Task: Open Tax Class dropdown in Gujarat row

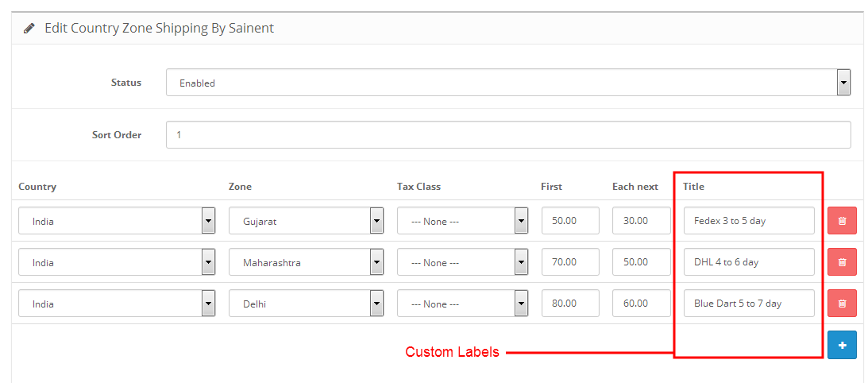Action: (463, 221)
